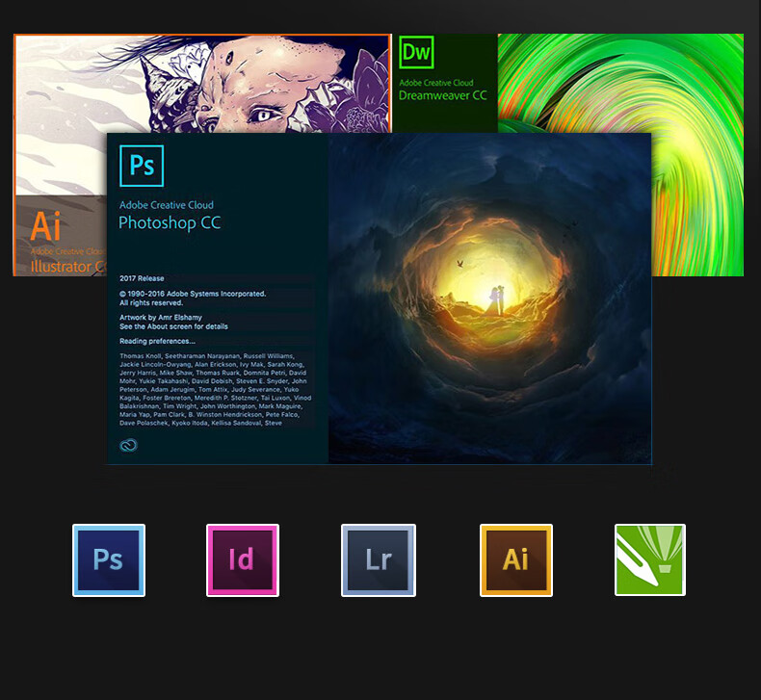
Task: Open the InDesign app icon
Action: pos(243,560)
